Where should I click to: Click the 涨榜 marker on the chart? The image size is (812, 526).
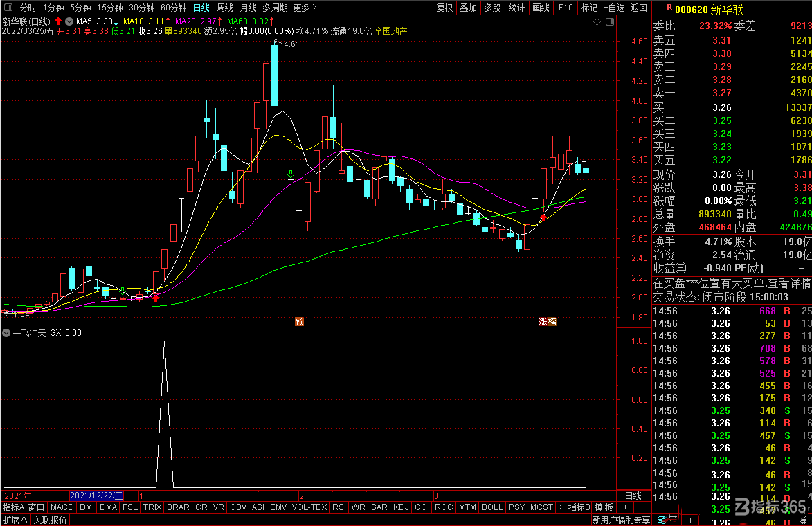tap(548, 322)
